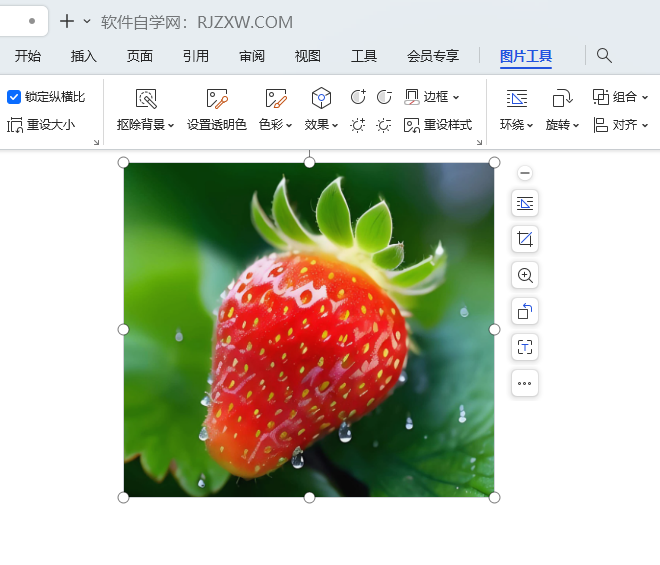Image resolution: width=660 pixels, height=565 pixels.
Task: Click the 抠除背景 icon
Action: (146, 99)
